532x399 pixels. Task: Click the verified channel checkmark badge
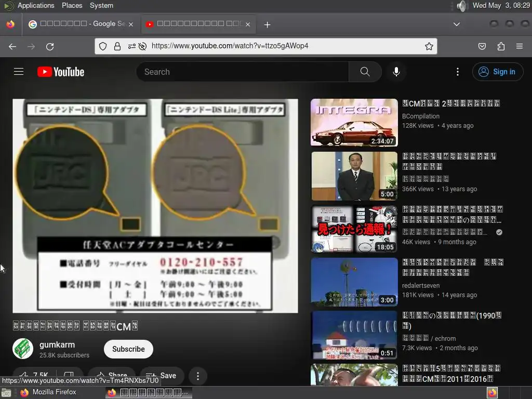pos(499,232)
